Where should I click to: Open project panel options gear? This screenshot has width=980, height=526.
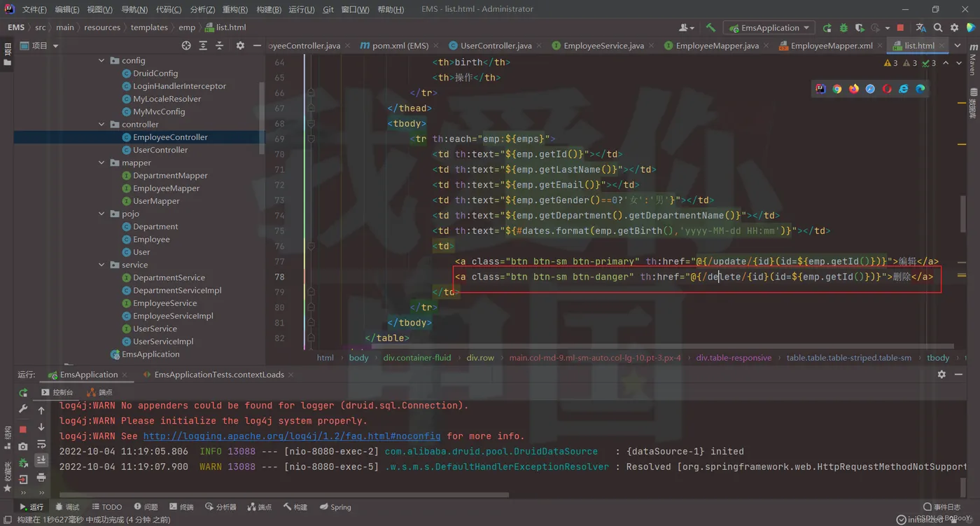click(240, 46)
